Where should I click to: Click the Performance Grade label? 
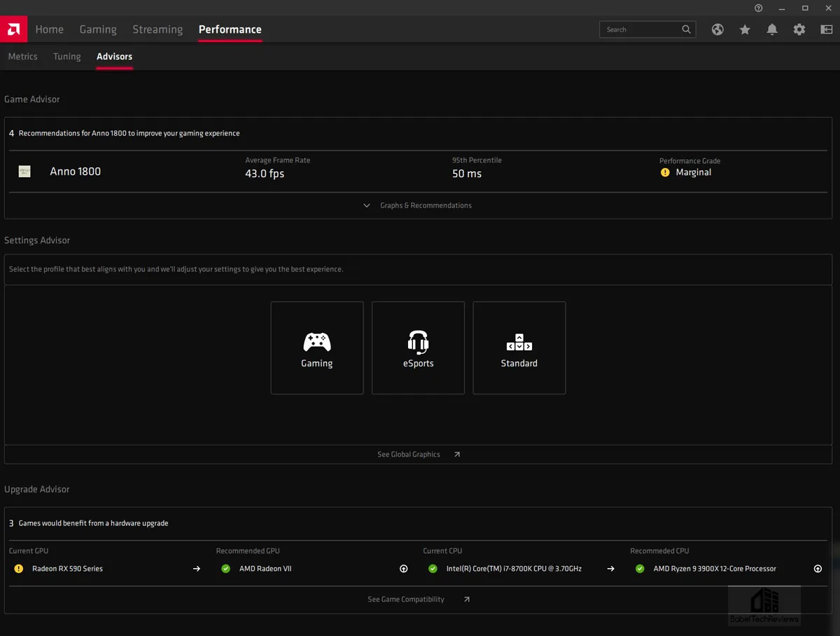coord(690,161)
